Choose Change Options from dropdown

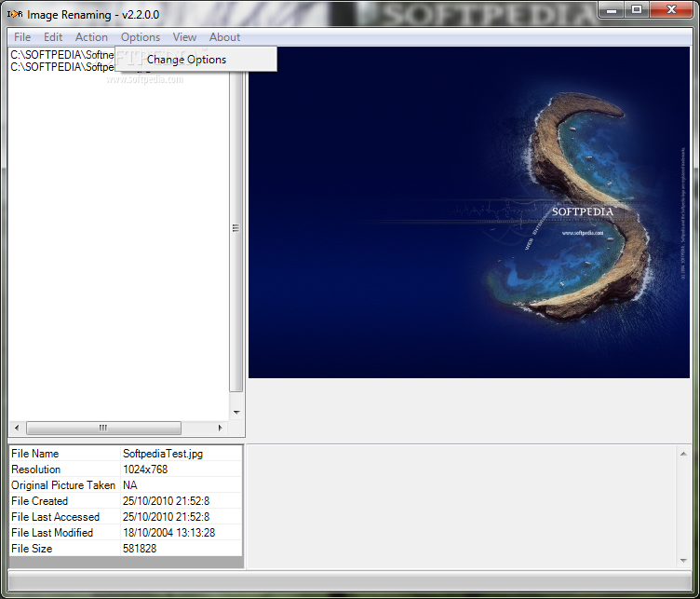point(196,60)
